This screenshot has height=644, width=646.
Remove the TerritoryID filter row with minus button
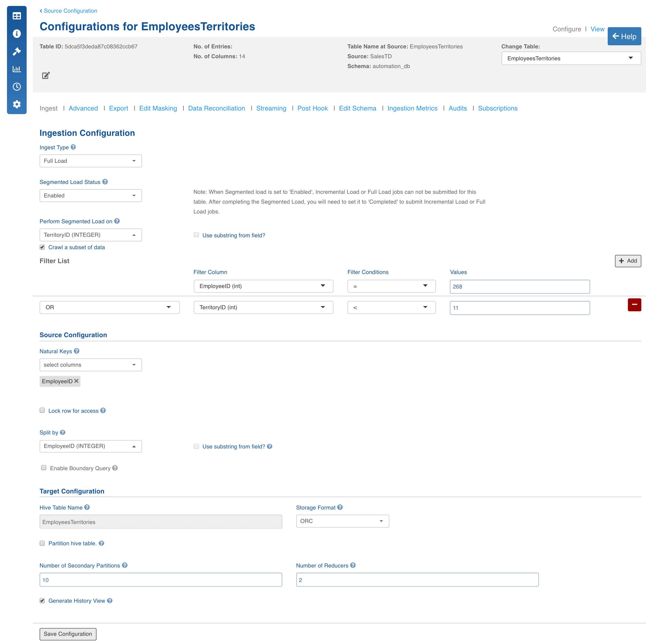click(634, 305)
